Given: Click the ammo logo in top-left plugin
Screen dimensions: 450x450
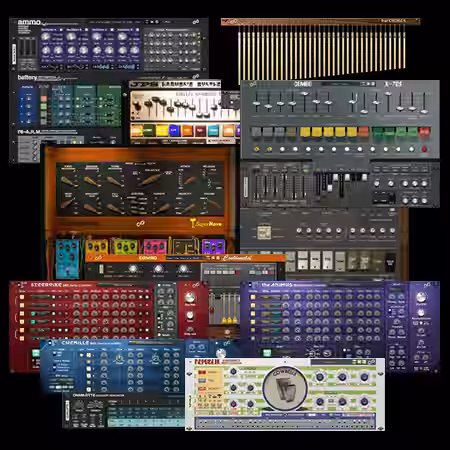Looking at the screenshot, I should tap(29, 22).
